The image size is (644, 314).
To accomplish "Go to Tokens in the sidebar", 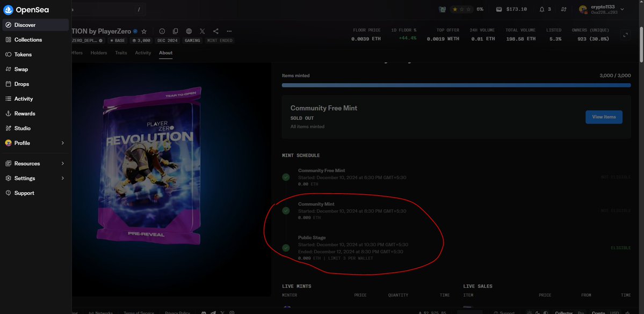I will click(35, 55).
